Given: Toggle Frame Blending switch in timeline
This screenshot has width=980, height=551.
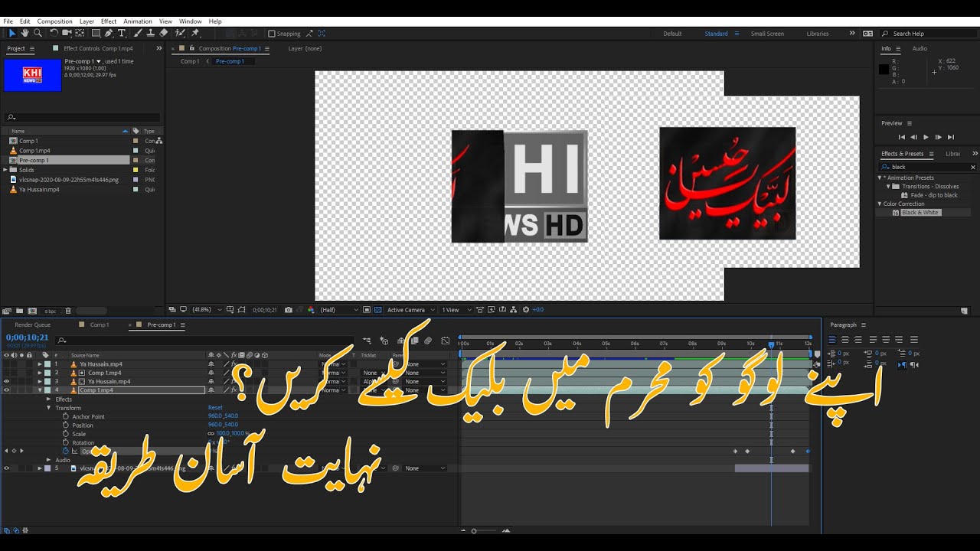Looking at the screenshot, I should [414, 341].
